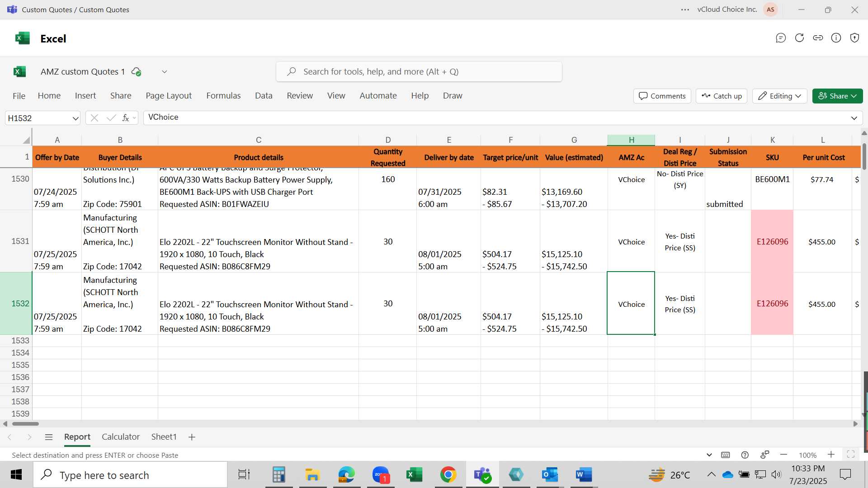Open Google Chrome from taskbar
The height and width of the screenshot is (488, 868).
click(x=448, y=474)
